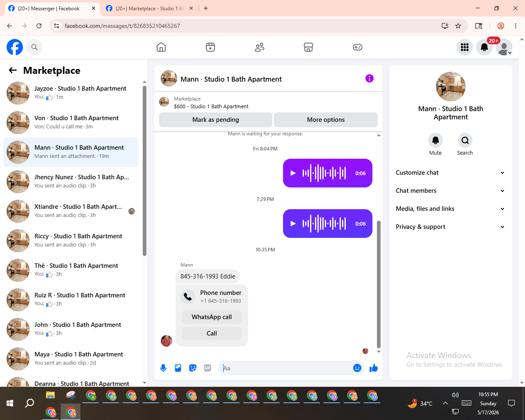
Task: Play the 8:04 PM voice message
Action: (x=293, y=173)
